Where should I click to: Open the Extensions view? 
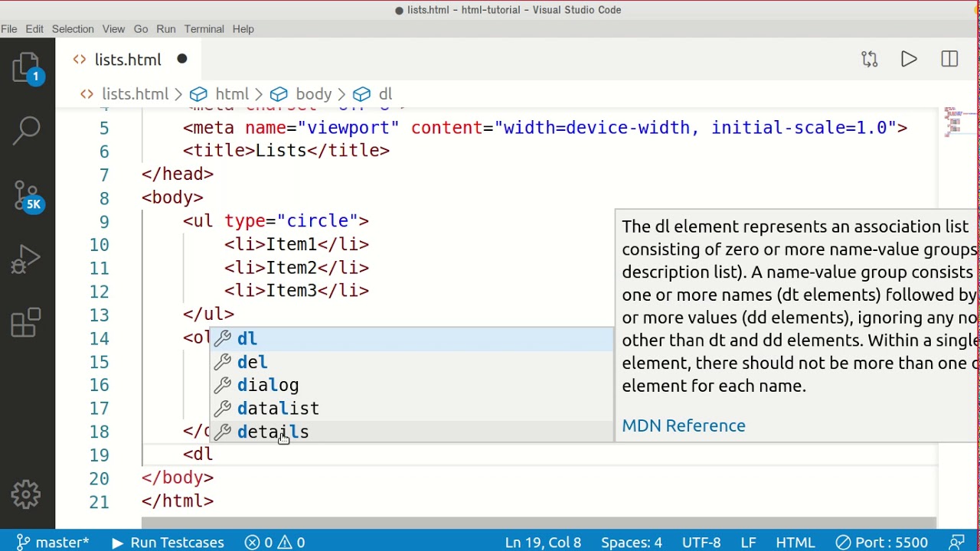pyautogui.click(x=27, y=323)
